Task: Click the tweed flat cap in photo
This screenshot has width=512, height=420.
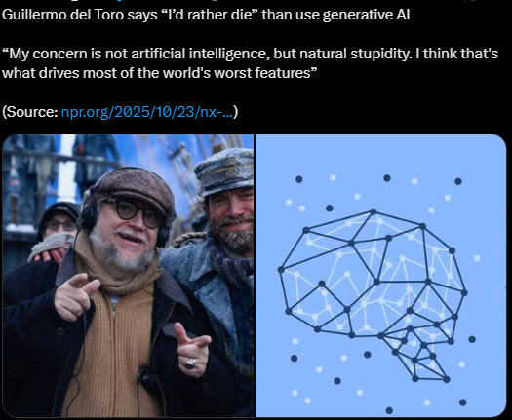Action: tap(135, 192)
